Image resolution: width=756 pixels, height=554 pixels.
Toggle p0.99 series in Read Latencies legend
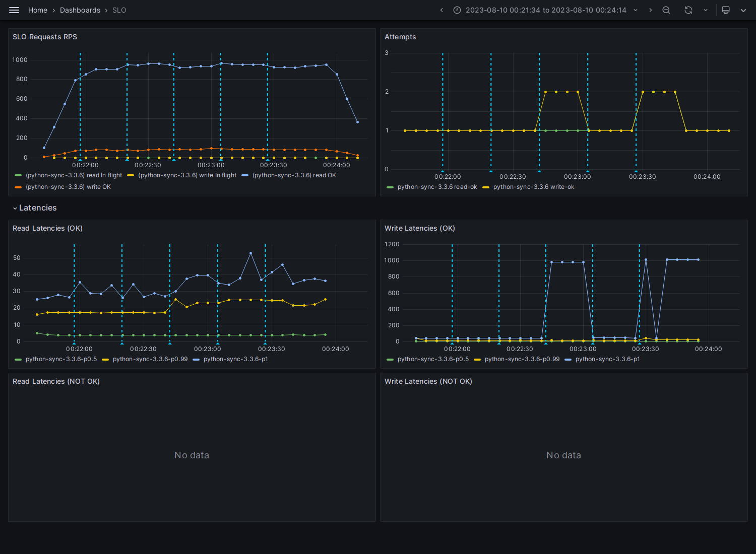(150, 359)
